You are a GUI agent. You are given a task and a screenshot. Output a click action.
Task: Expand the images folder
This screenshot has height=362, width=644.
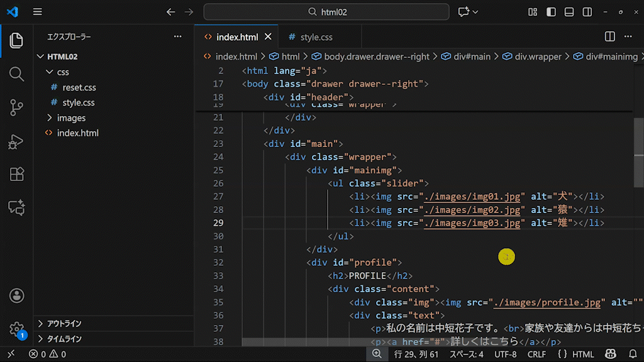[x=70, y=118]
